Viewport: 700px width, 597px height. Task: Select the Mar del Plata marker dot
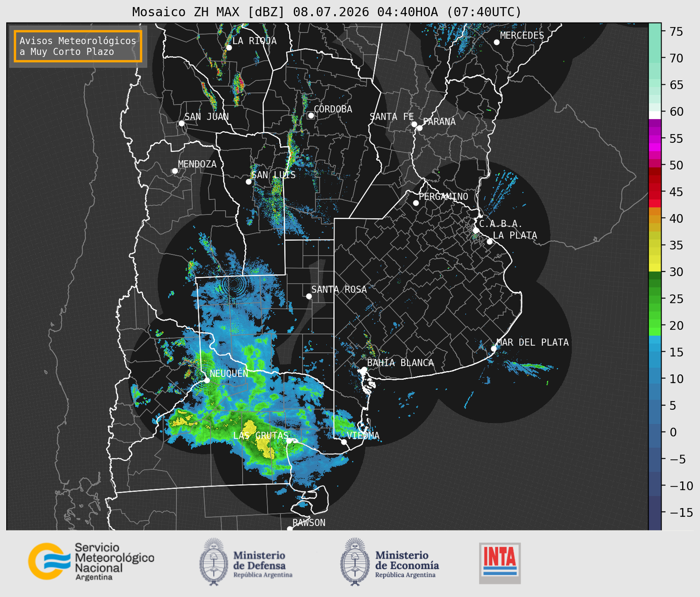494,349
